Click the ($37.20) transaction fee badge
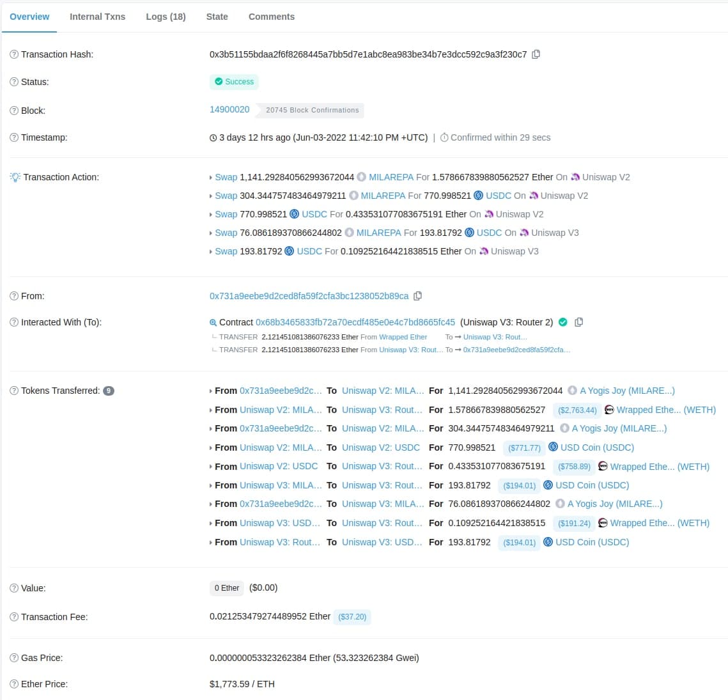 point(352,617)
